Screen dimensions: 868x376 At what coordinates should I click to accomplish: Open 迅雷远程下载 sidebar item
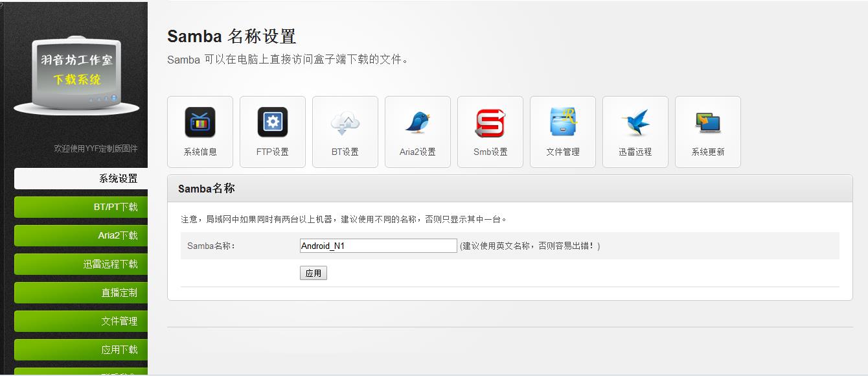coord(81,264)
